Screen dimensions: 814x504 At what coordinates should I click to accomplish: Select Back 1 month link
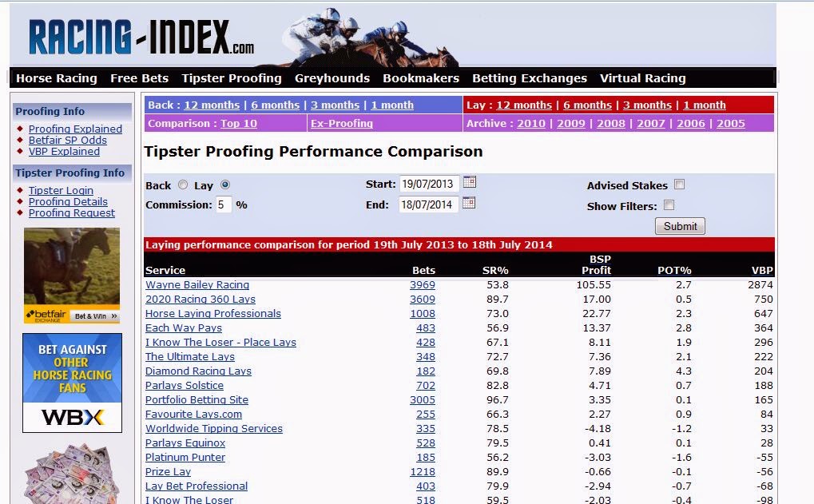pos(392,105)
